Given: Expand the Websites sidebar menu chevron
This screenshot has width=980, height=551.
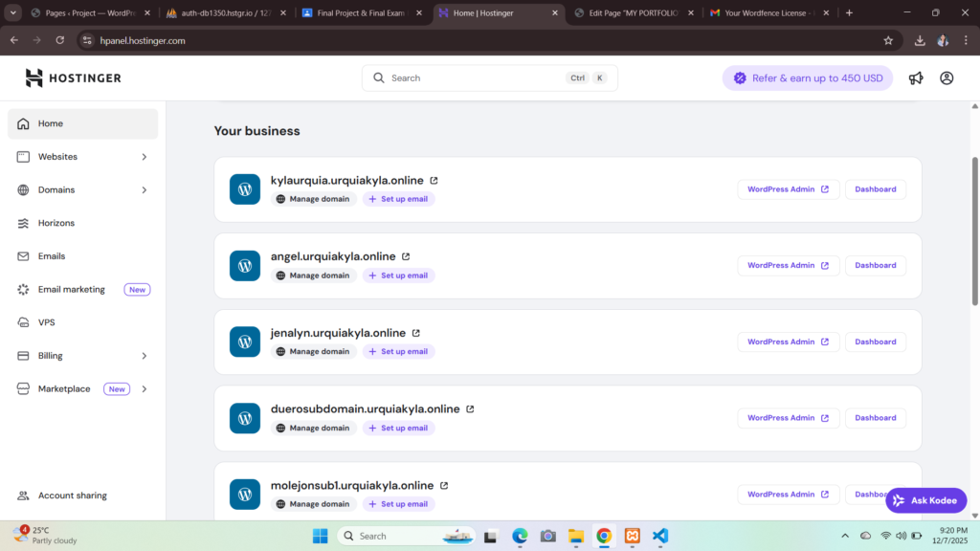Looking at the screenshot, I should [145, 157].
